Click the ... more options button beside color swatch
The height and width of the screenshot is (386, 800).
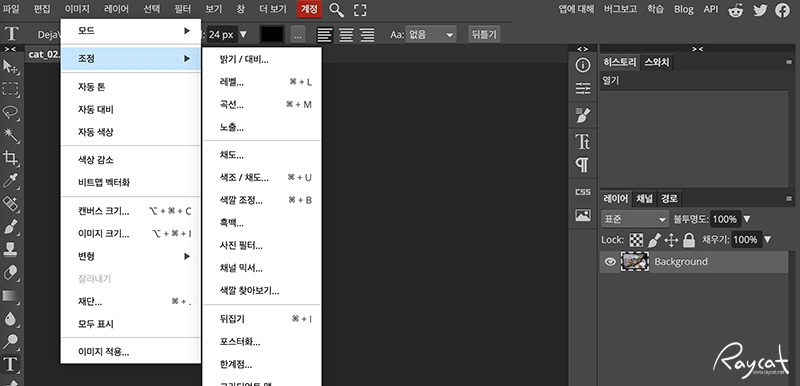(298, 35)
